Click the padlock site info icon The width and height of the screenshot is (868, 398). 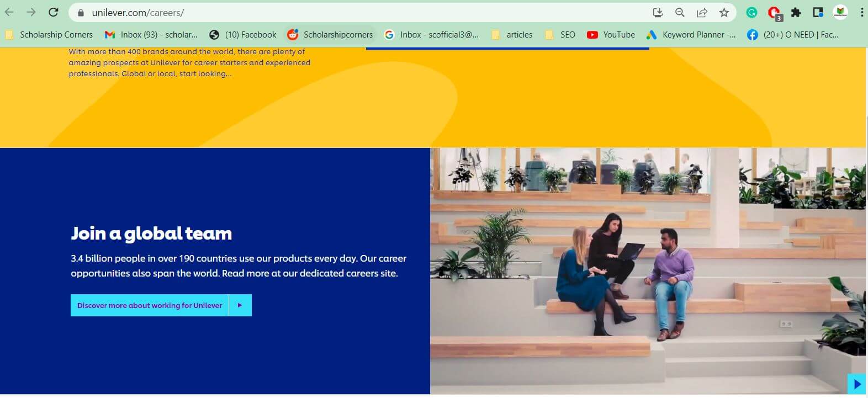[81, 13]
